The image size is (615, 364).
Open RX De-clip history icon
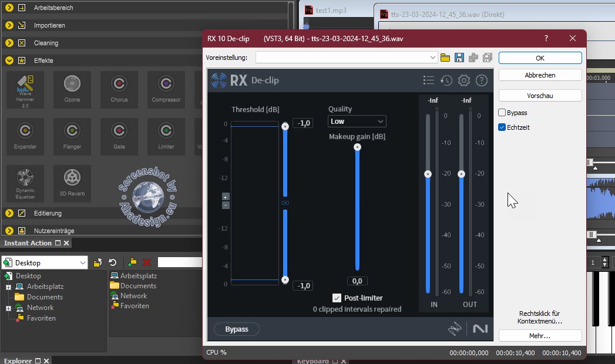click(446, 80)
